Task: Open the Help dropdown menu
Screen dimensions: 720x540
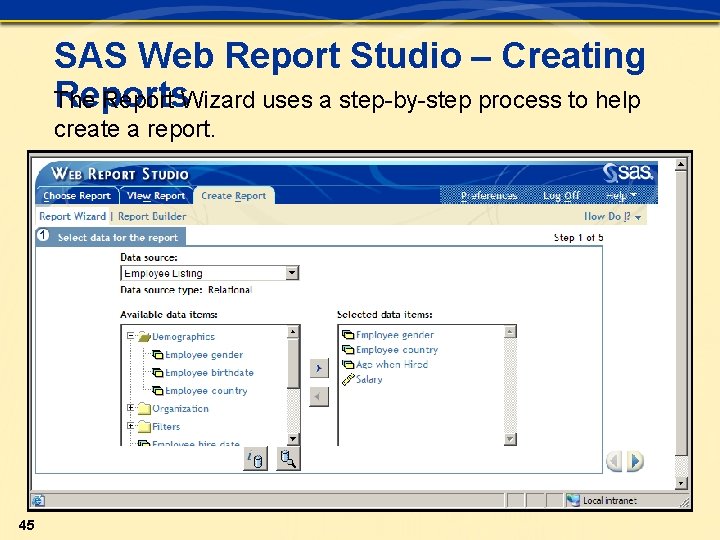Action: pos(621,196)
